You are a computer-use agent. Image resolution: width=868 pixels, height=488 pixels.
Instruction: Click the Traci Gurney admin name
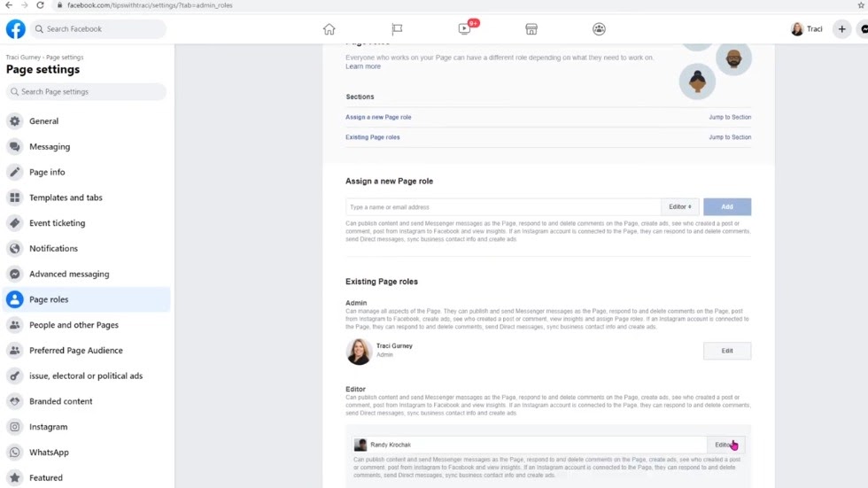tap(394, 345)
